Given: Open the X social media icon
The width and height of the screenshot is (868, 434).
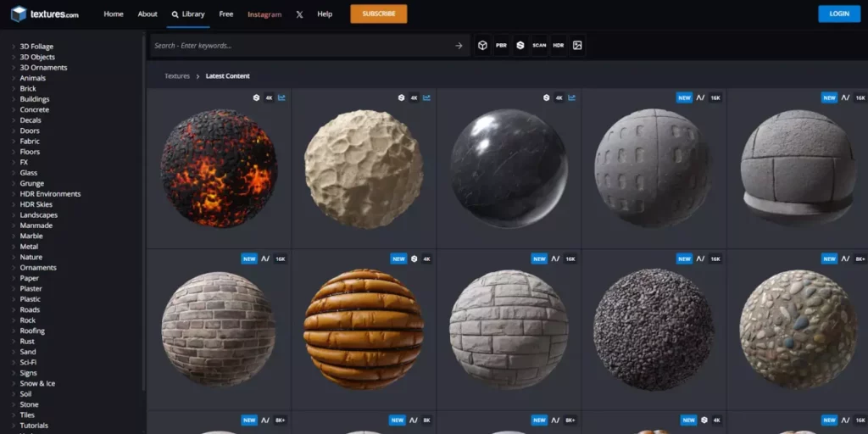Looking at the screenshot, I should (299, 14).
